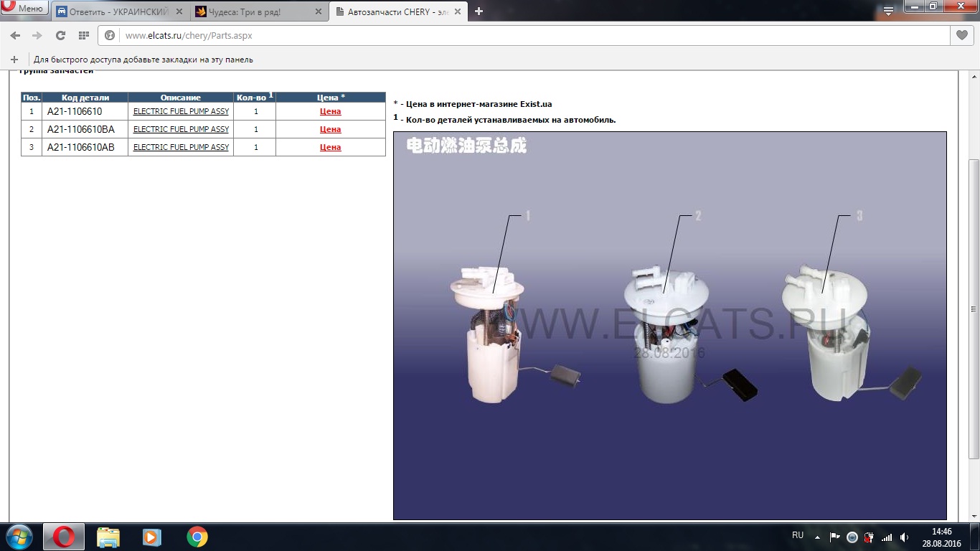Click part code A21-1106610 cell

[x=85, y=111]
